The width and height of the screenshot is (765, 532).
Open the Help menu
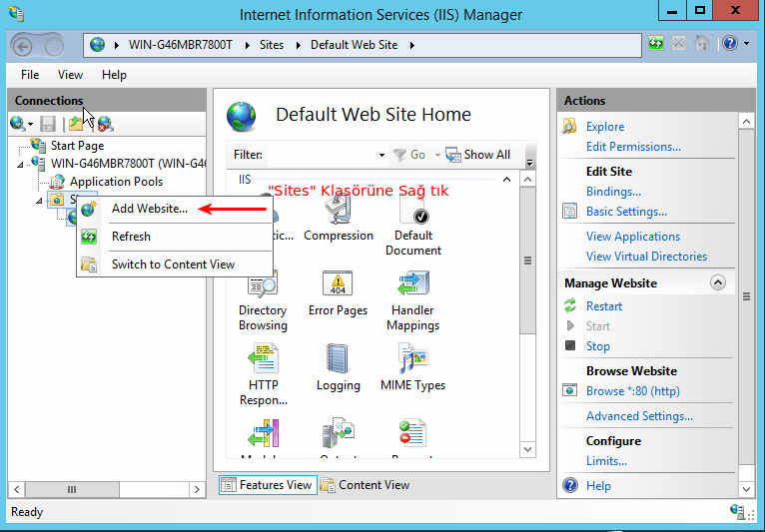point(114,75)
